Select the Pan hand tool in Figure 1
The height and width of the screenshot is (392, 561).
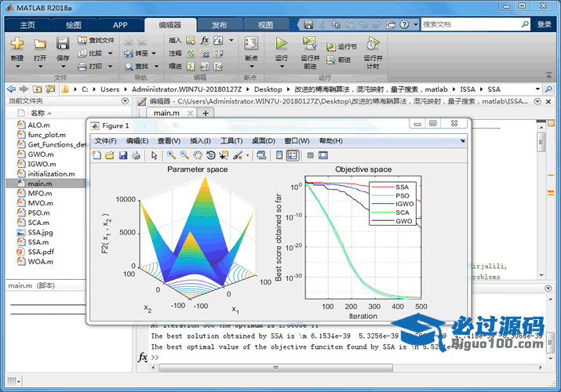tap(198, 155)
